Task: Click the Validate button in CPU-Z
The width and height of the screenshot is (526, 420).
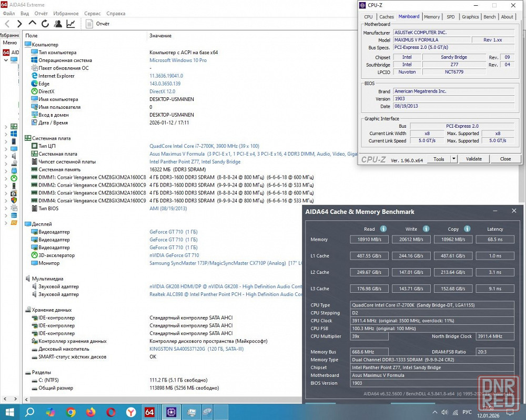Action: click(474, 159)
